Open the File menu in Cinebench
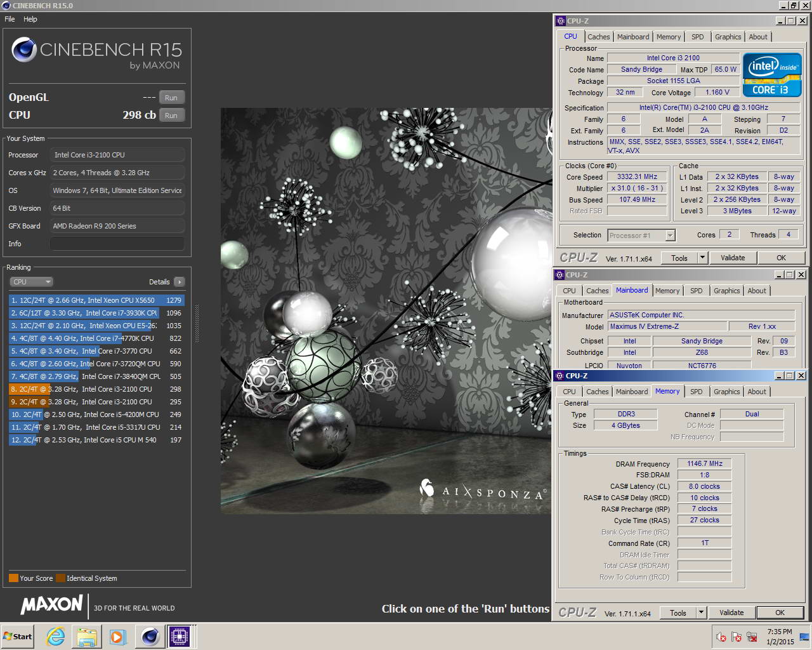The image size is (812, 650). [10, 19]
